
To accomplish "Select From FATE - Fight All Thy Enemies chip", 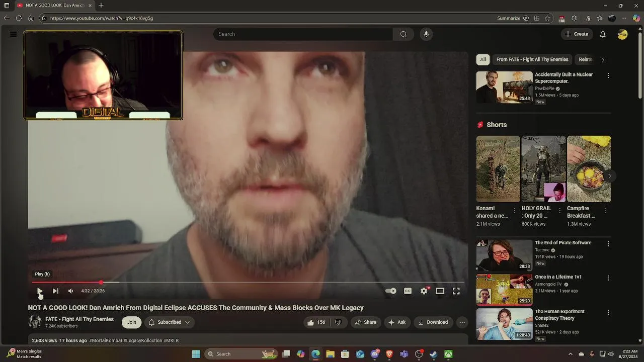I will 532,59.
